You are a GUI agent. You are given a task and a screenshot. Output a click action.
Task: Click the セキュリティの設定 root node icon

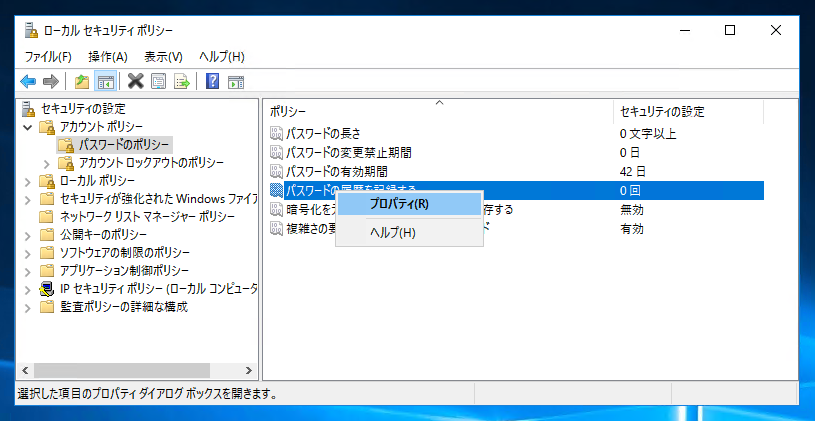point(29,109)
